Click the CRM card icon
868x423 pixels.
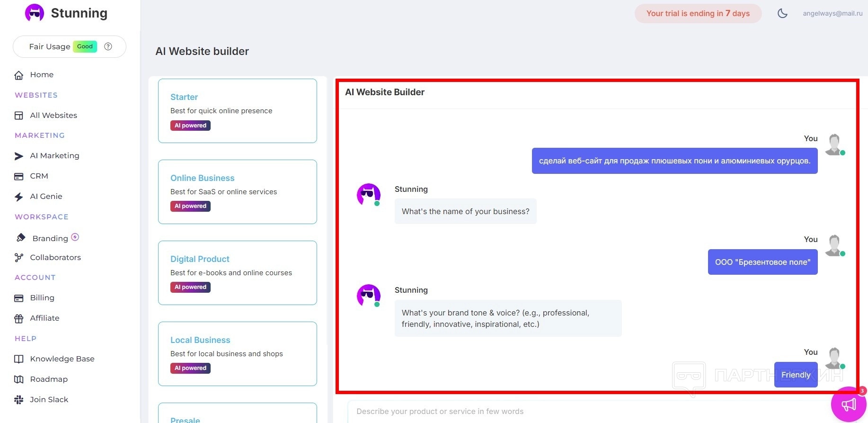point(19,176)
